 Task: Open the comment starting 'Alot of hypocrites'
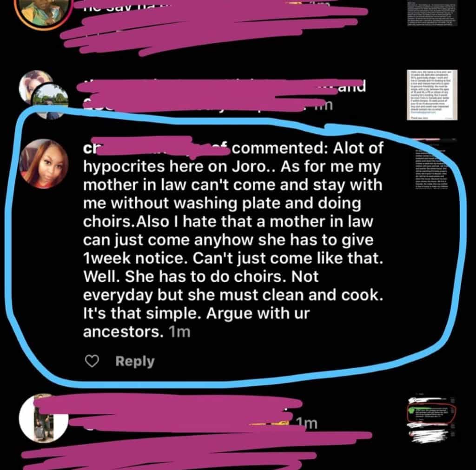pyautogui.click(x=233, y=239)
